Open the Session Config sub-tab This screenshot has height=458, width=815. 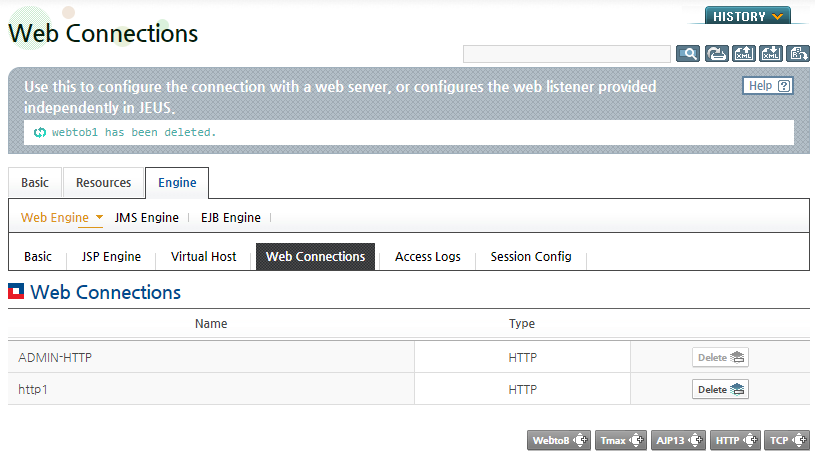(531, 256)
